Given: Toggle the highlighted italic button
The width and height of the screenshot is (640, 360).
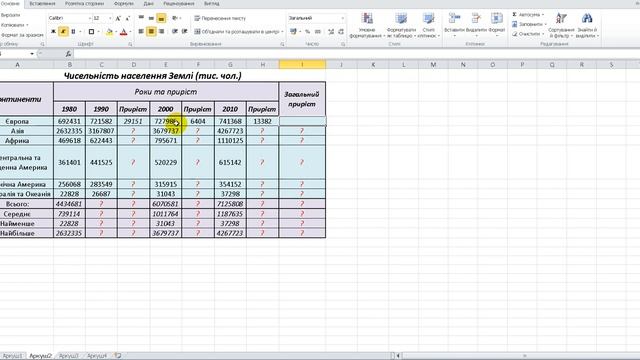Looking at the screenshot, I should pos(63,31).
